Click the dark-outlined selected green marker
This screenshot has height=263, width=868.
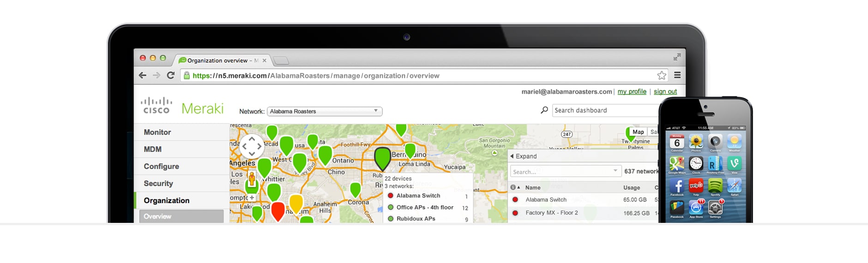click(x=382, y=158)
